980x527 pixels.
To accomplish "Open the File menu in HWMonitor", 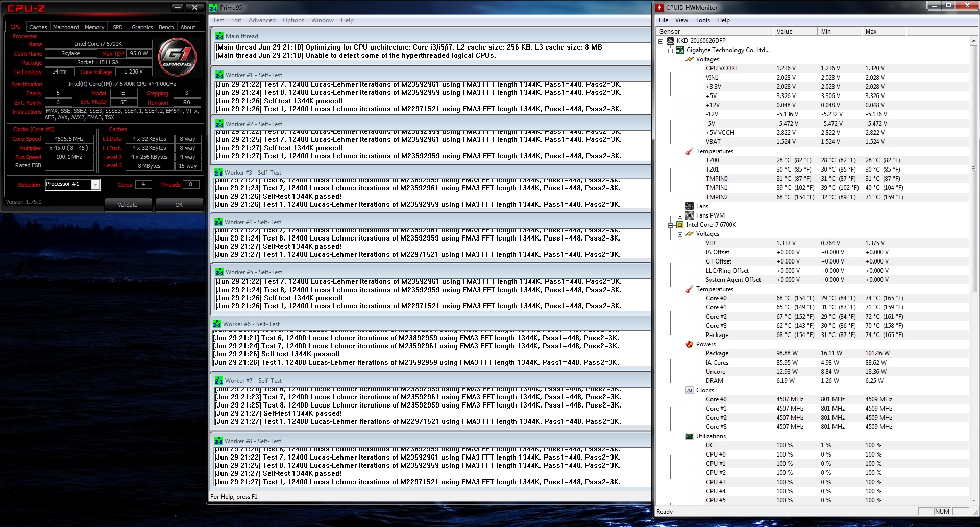I will pos(664,20).
